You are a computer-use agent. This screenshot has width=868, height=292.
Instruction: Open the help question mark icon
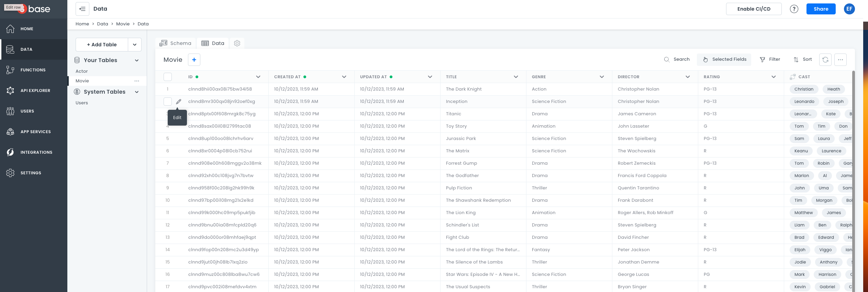(x=794, y=9)
